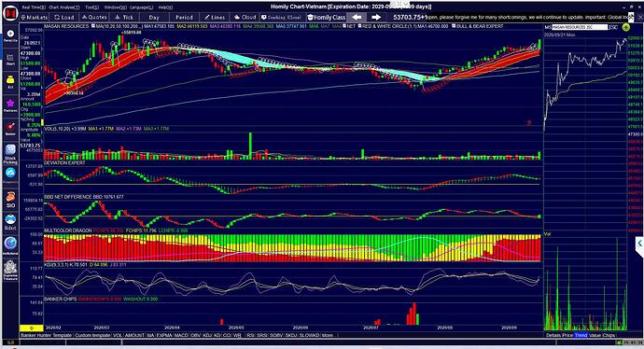Select the OBV indicator tab
The height and width of the screenshot is (349, 644).
tap(195, 335)
